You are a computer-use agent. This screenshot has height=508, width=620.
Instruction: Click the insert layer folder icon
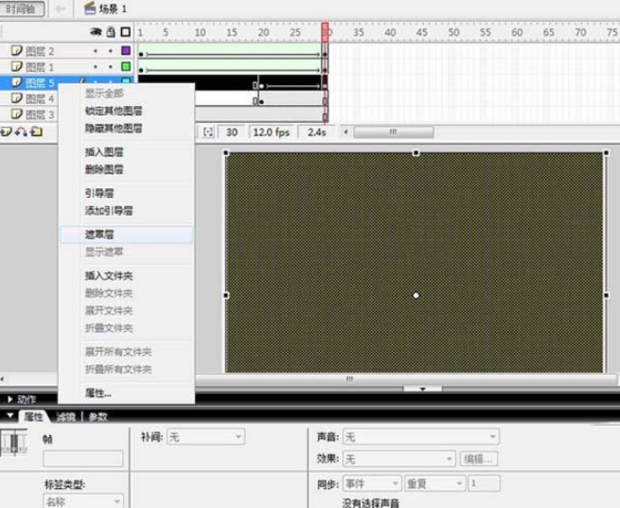pos(36,132)
